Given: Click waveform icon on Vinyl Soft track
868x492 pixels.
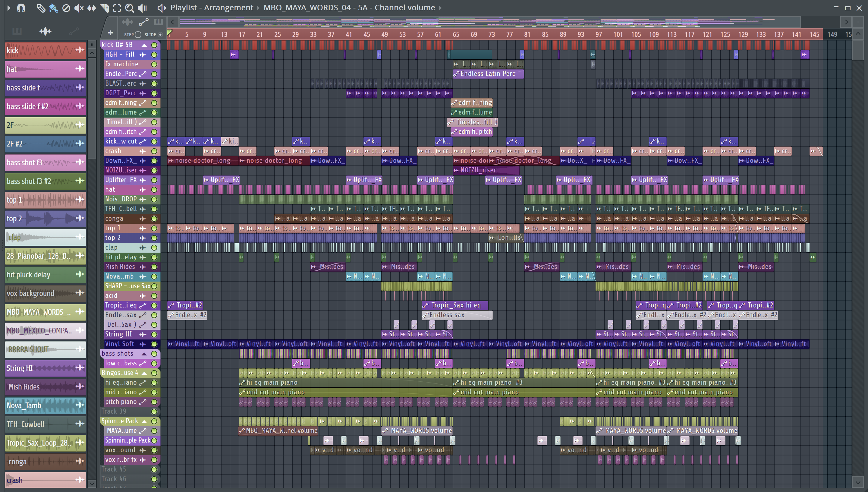Looking at the screenshot, I should (143, 344).
